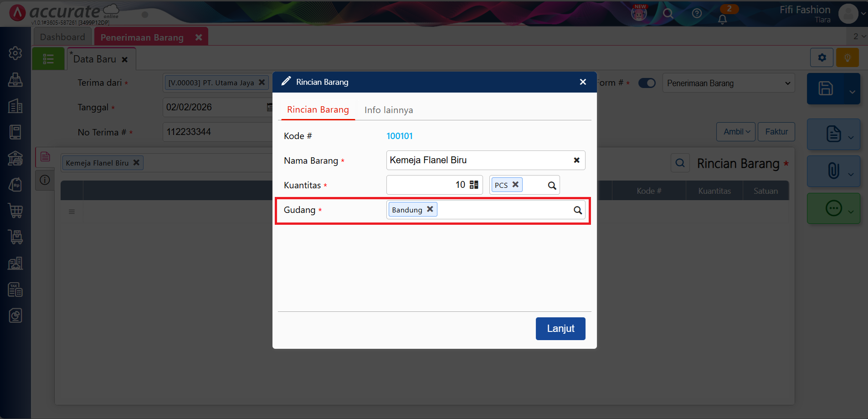Toggle the Form # automatic numbering switch
This screenshot has height=419, width=868.
coord(647,83)
